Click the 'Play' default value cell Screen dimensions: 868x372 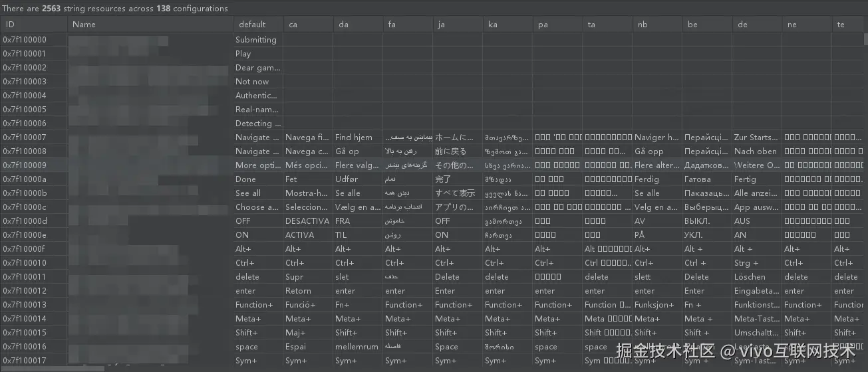(259, 54)
